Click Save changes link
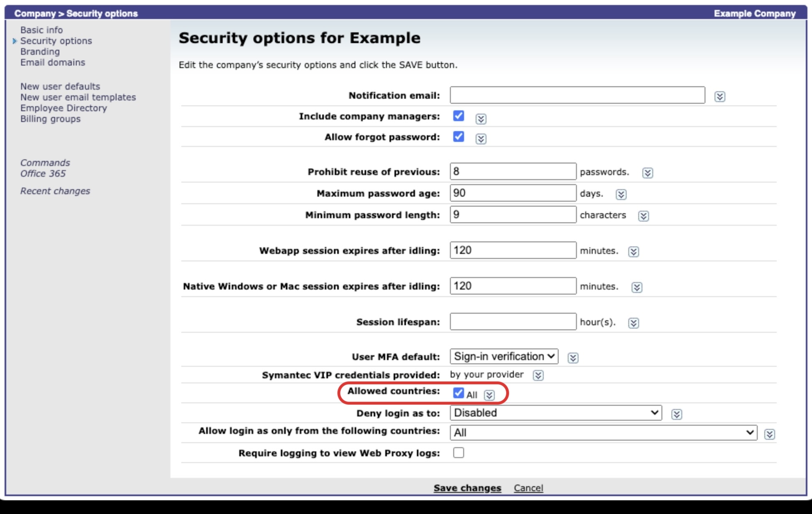812x514 pixels. 467,488
